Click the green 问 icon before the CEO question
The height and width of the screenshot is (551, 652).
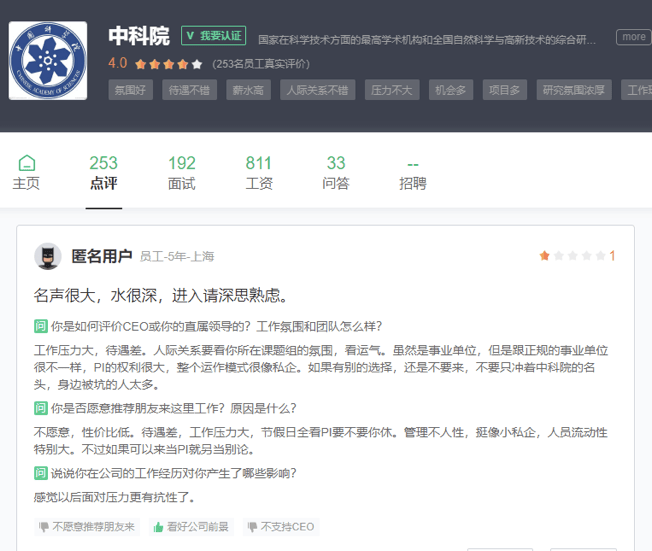[x=41, y=326]
